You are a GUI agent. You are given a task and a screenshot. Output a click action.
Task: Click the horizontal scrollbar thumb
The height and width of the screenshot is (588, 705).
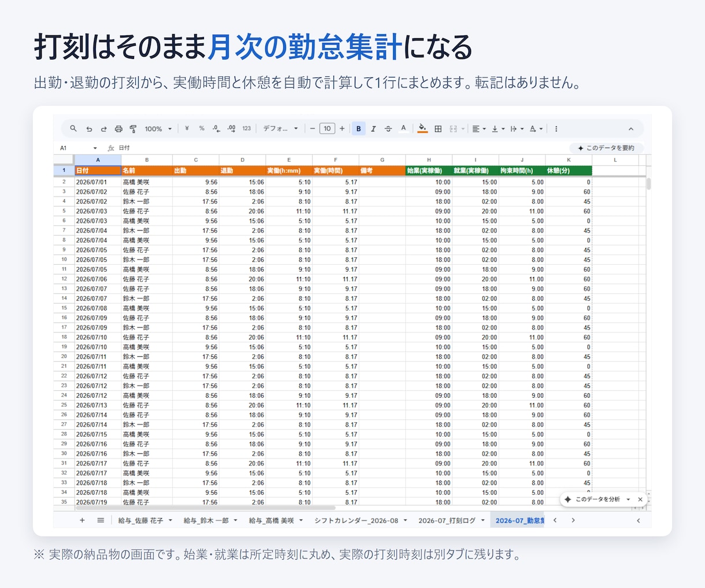tap(205, 508)
